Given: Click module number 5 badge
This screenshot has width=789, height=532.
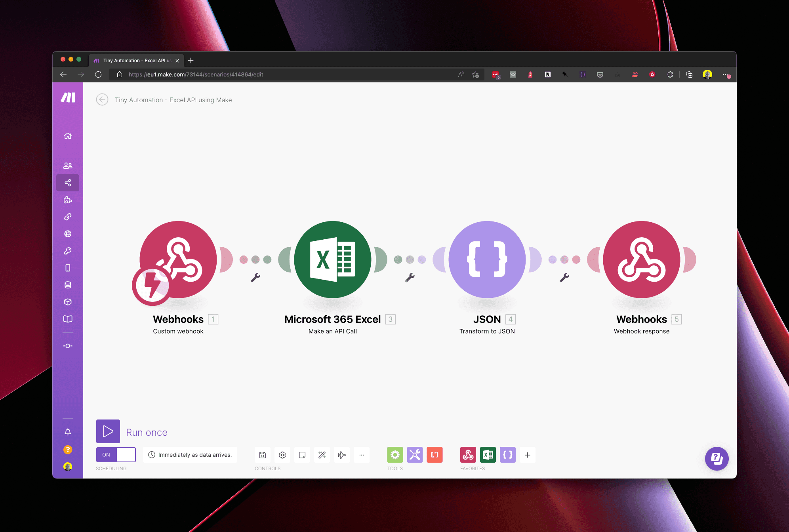Looking at the screenshot, I should coord(677,319).
